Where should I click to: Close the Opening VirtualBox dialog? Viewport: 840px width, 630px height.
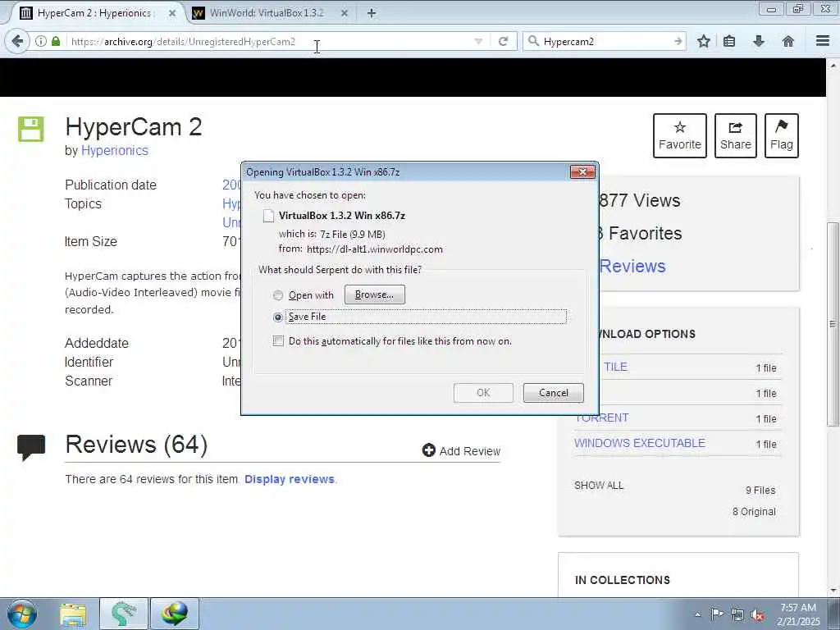(582, 172)
